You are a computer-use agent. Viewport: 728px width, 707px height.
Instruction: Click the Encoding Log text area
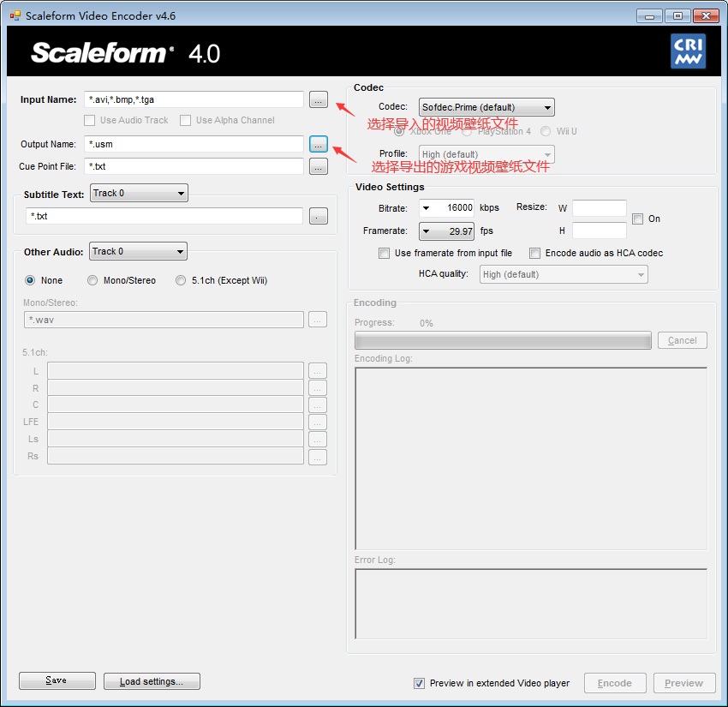click(531, 458)
